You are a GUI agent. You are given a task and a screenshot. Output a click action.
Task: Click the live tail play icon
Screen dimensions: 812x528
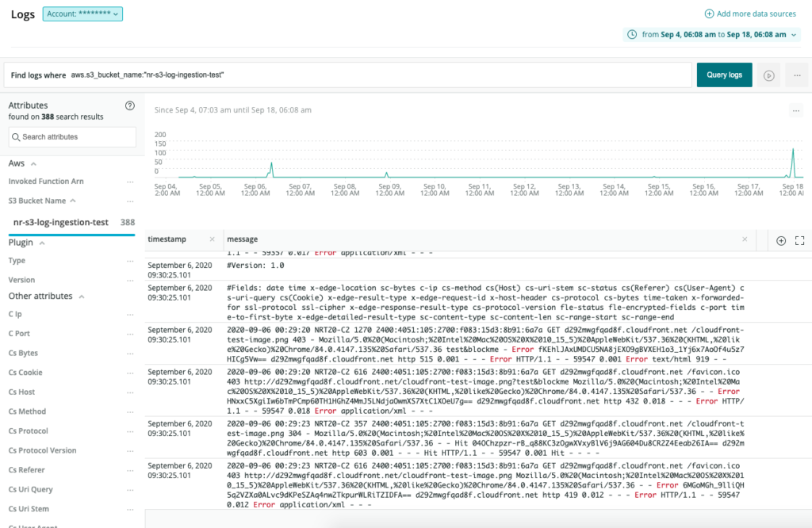(768, 75)
